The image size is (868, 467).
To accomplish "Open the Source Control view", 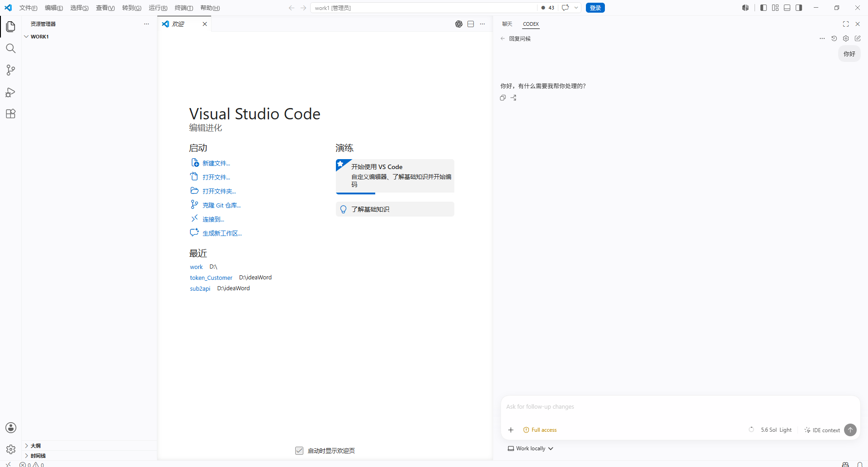I will click(11, 70).
